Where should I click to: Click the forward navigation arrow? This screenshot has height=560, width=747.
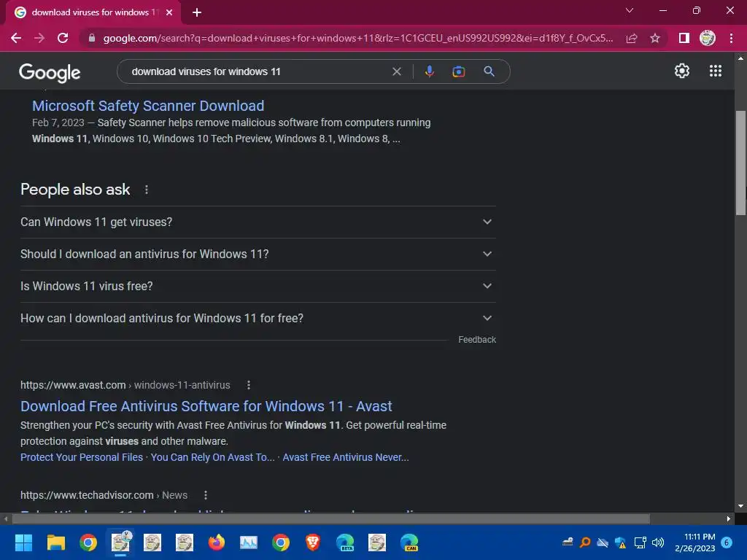coord(39,38)
